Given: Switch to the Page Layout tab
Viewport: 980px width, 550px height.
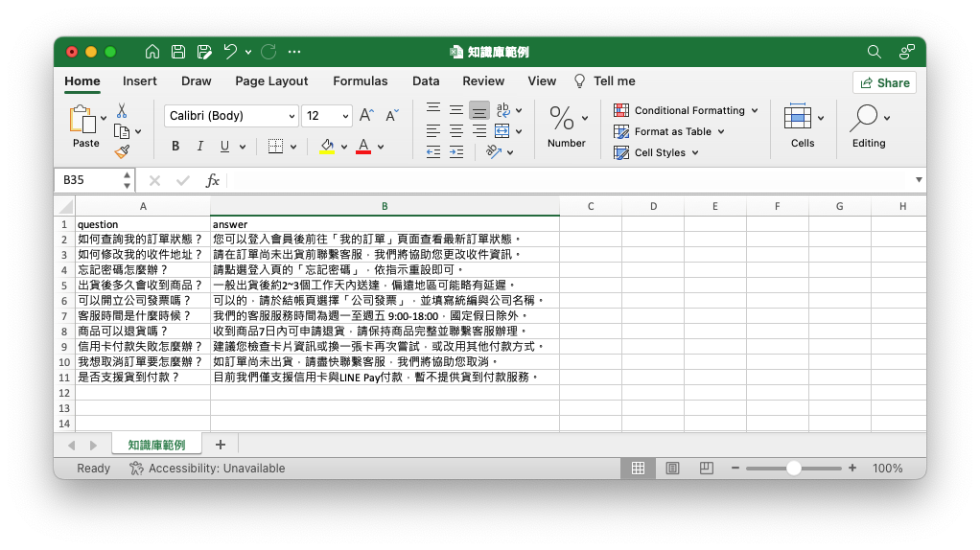Looking at the screenshot, I should [271, 81].
